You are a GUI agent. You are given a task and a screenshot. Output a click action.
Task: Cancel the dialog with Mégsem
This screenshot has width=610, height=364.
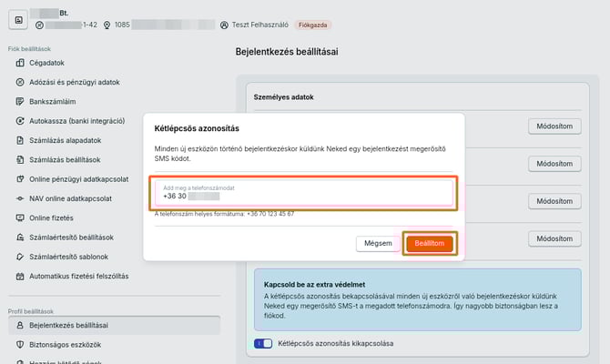tap(378, 243)
